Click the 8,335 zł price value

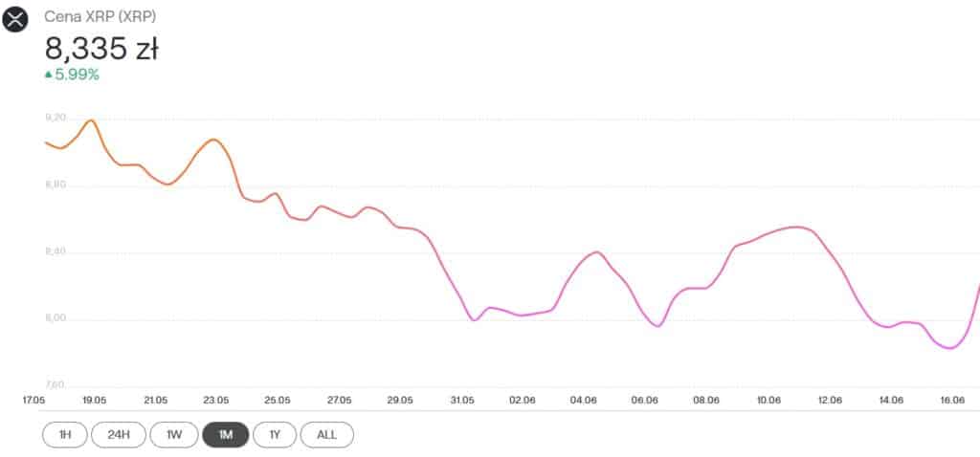point(101,47)
